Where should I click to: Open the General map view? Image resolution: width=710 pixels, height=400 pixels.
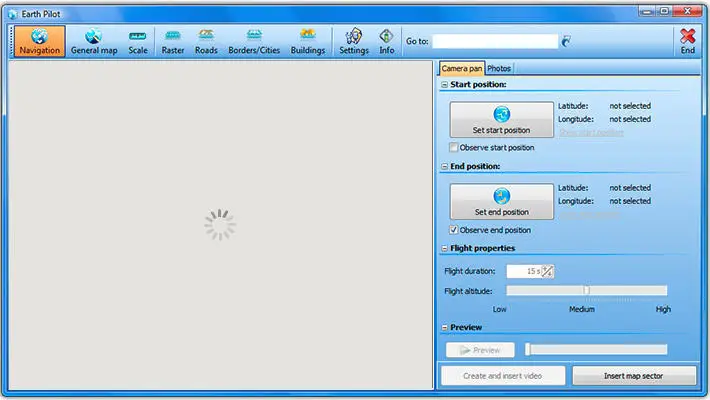(x=94, y=41)
